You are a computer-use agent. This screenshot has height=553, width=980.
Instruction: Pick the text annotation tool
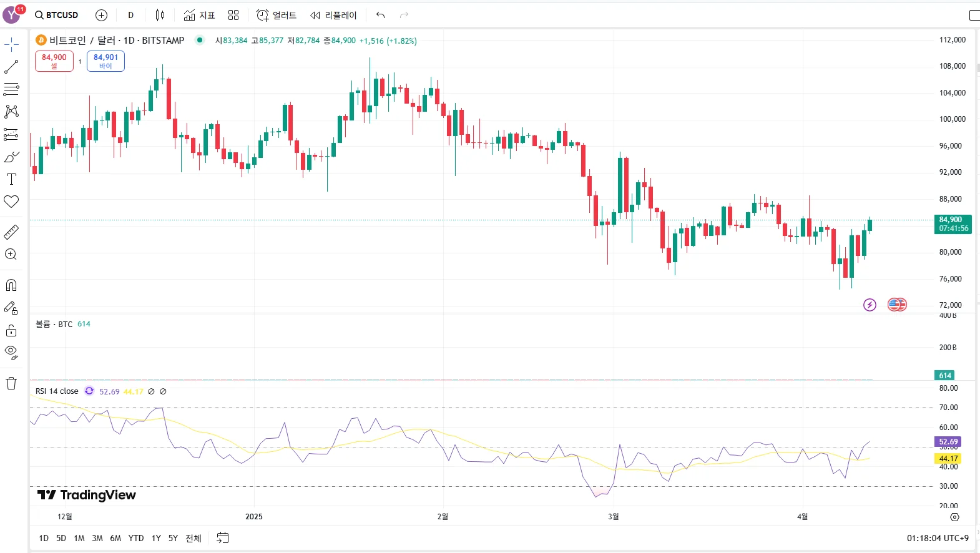[11, 179]
